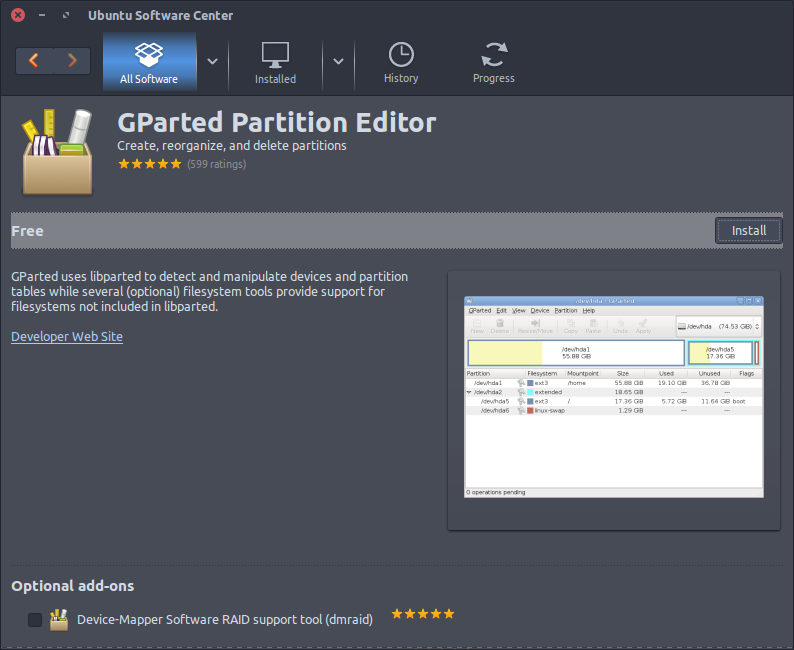
Task: Enable the dmraid add-on checkbox
Action: (35, 620)
